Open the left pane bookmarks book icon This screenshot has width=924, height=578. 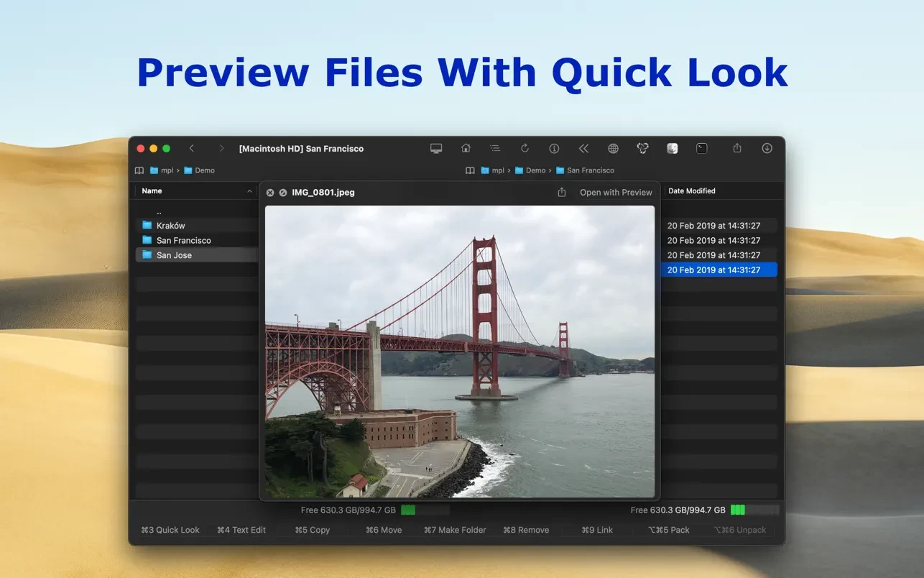(x=139, y=170)
